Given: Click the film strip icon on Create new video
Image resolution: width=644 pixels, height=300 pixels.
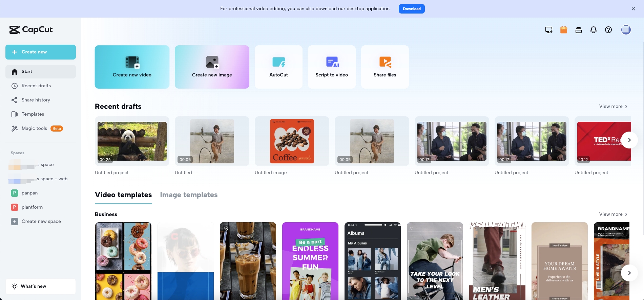Looking at the screenshot, I should point(132,62).
